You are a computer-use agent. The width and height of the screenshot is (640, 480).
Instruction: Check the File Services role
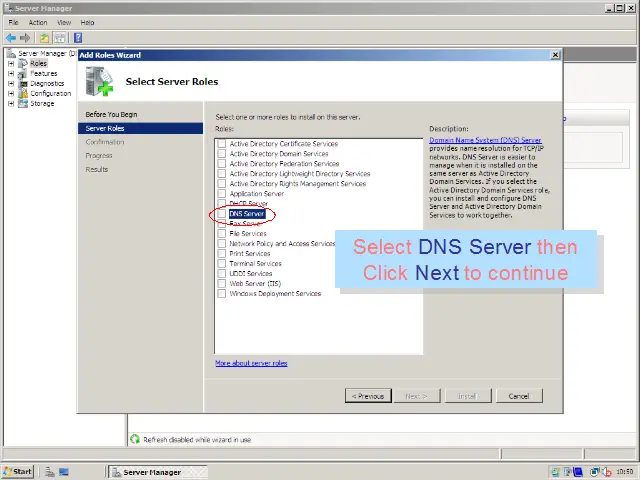[x=222, y=233]
